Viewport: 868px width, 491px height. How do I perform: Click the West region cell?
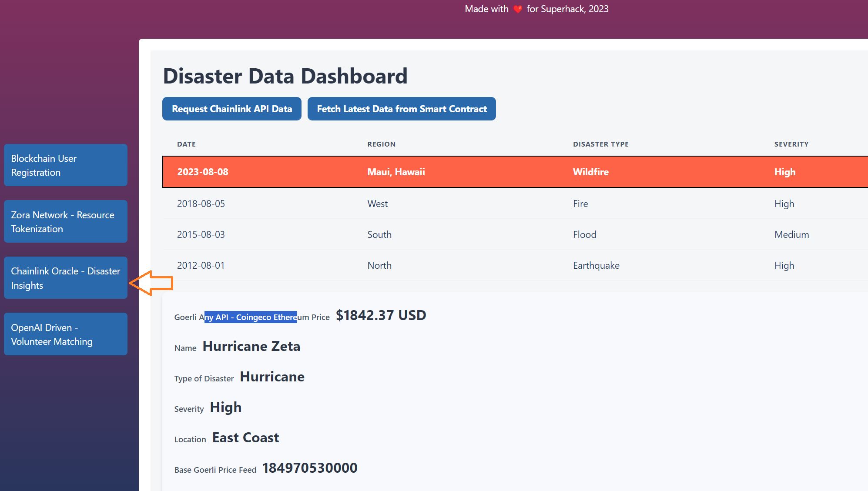377,204
